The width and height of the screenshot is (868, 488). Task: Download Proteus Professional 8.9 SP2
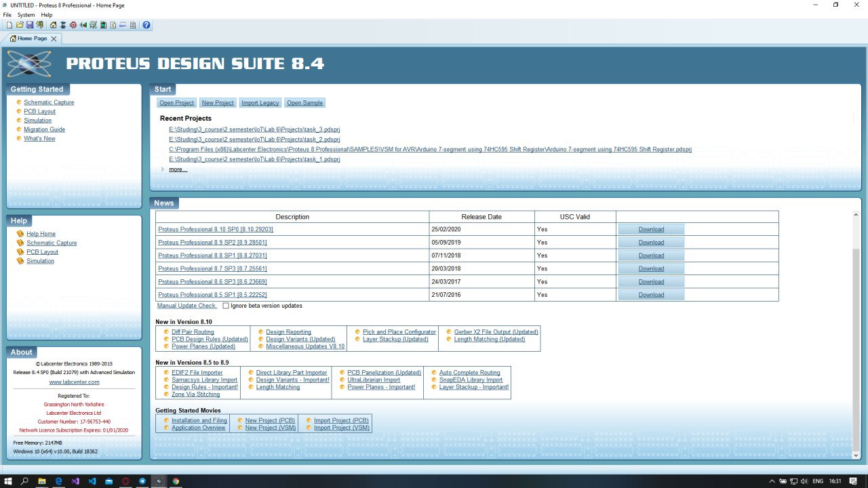651,243
